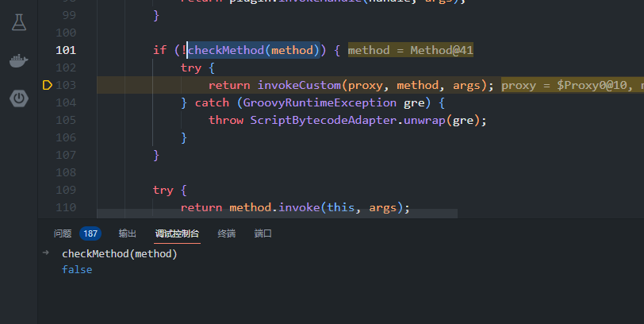Switch to the 输出 (Output) tab
Screen dimensions: 644x324
point(127,233)
